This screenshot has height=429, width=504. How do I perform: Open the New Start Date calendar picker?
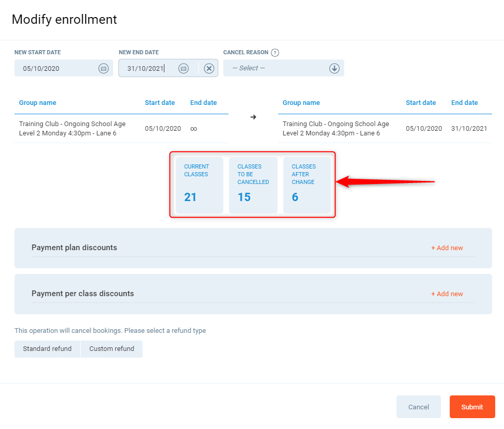click(103, 68)
